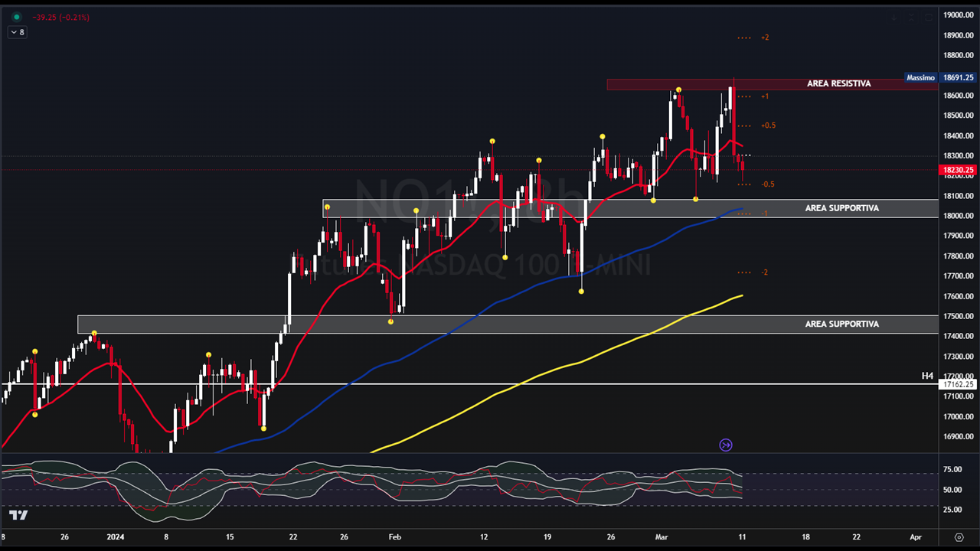Select the yellow moving average line end
The image size is (980, 551).
[741, 295]
